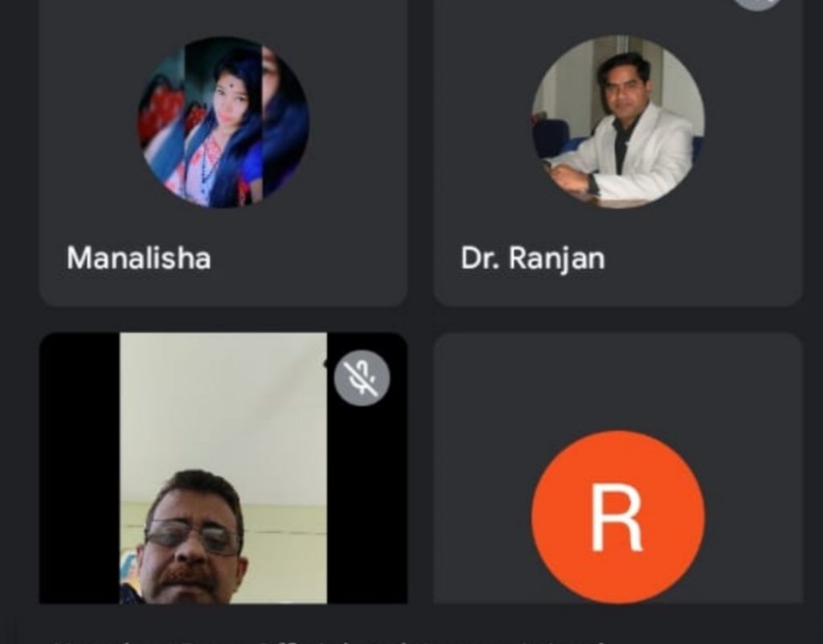Open Manalisha's circular profile picture
Viewport: 823px width, 644px height.
tap(223, 121)
